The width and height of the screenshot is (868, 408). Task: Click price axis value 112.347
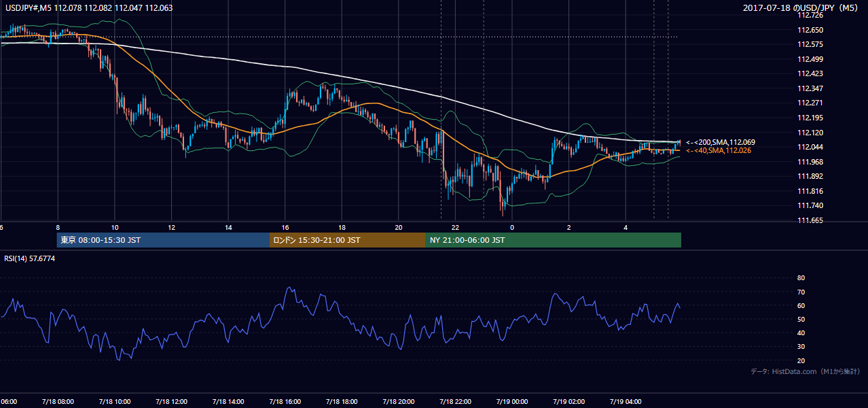(x=810, y=88)
